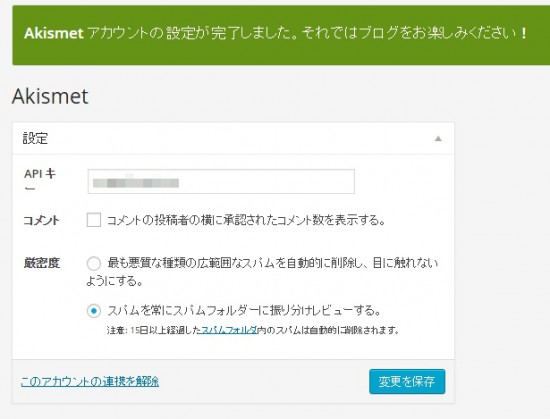Click the bold Akismet word in banner
This screenshot has width=550, height=419.
[54, 34]
